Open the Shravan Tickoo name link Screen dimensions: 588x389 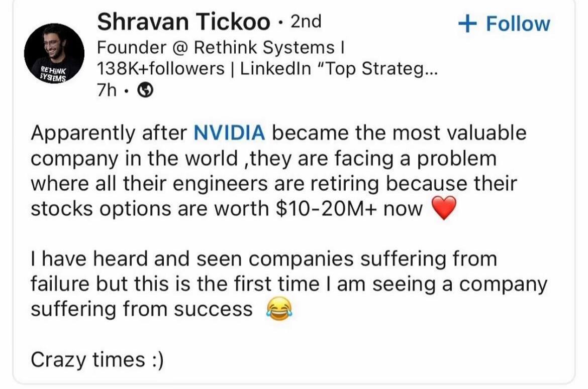[184, 22]
